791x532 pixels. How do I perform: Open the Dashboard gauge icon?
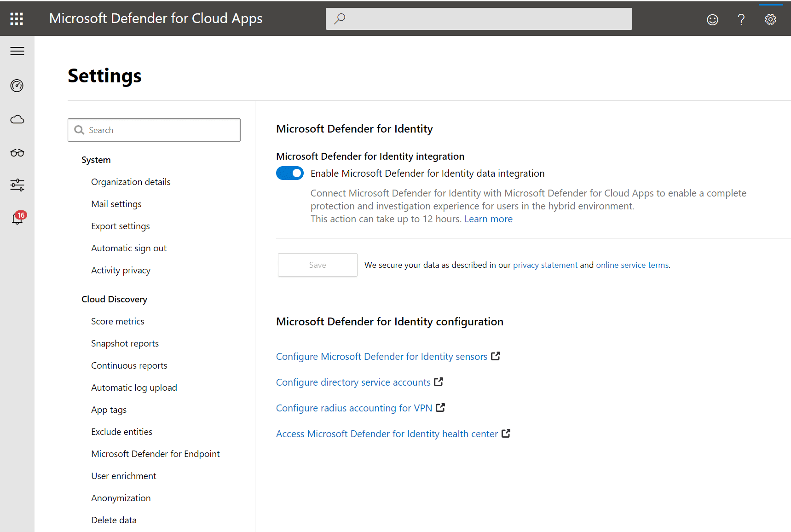pos(17,86)
